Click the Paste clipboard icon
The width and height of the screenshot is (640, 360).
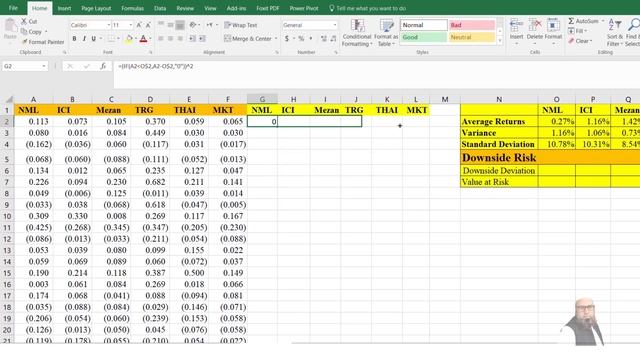(x=10, y=26)
